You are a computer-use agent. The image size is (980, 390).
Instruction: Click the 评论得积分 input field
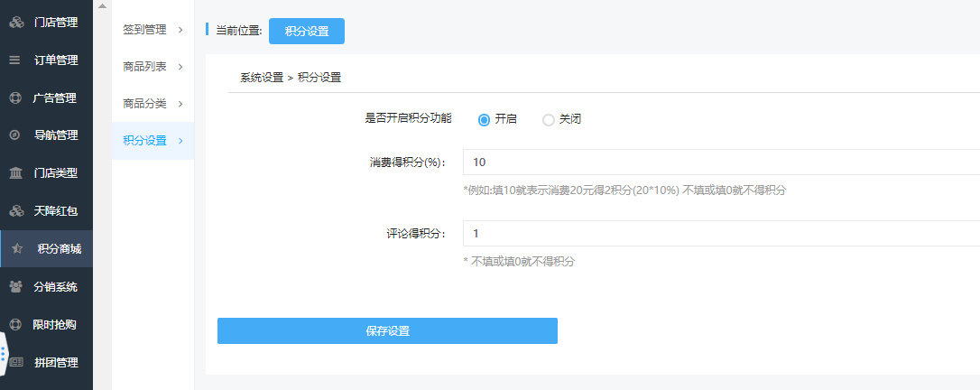pyautogui.click(x=721, y=233)
